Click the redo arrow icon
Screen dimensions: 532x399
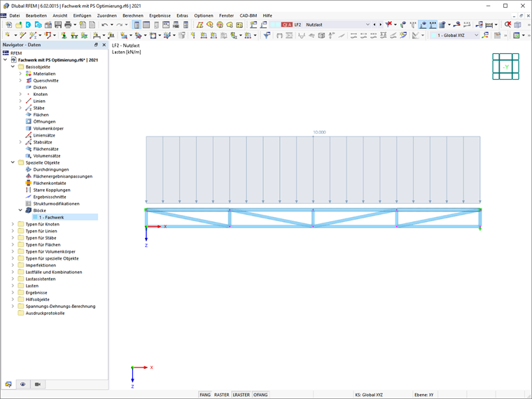120,24
